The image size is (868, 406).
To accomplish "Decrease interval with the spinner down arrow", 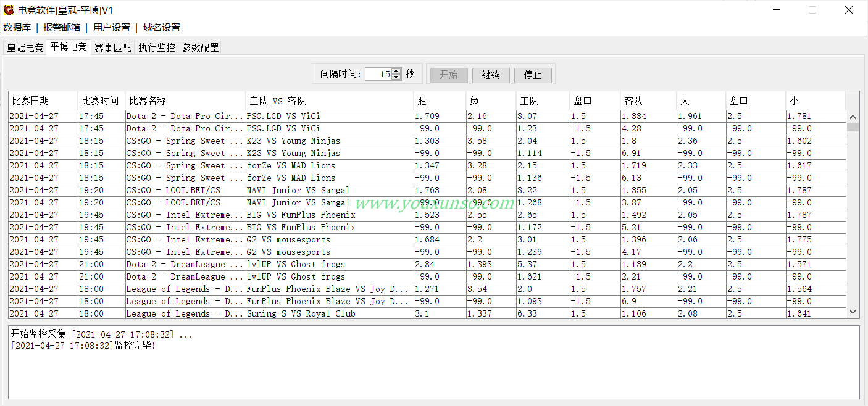I will [x=396, y=77].
